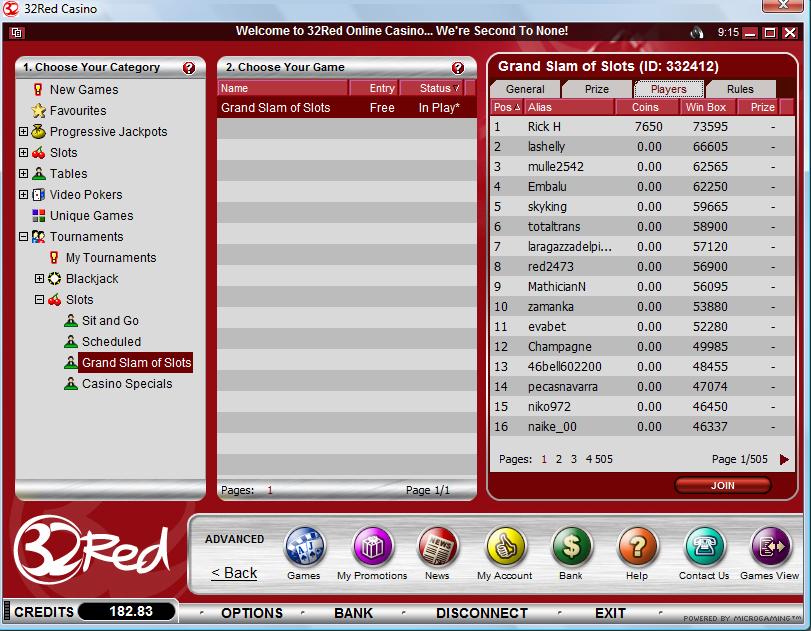Go to next players page arrow
The width and height of the screenshot is (811, 631).
pyautogui.click(x=784, y=459)
